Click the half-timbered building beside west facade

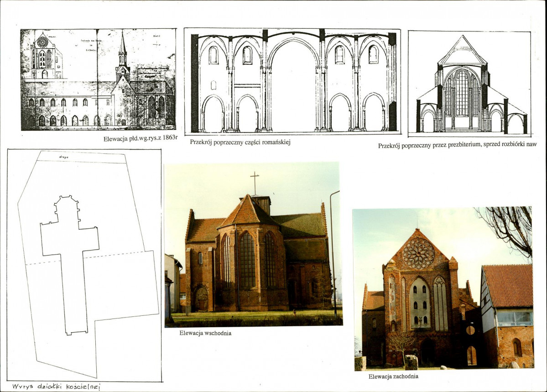tap(507, 316)
